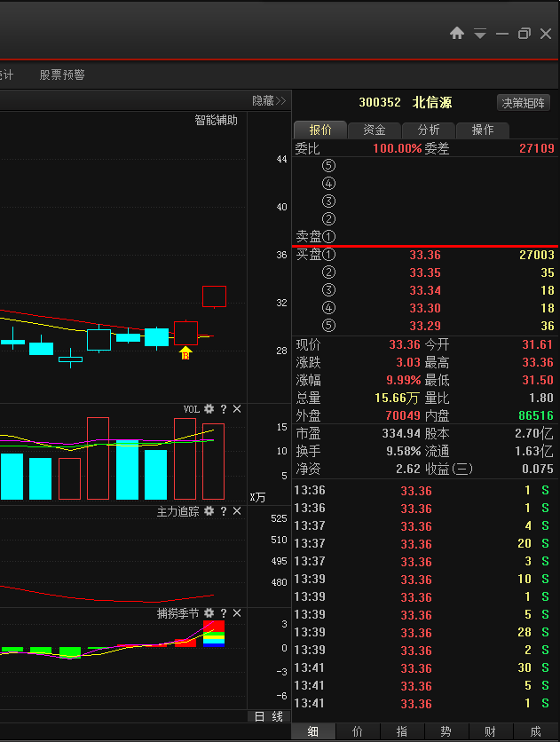The height and width of the screenshot is (742, 560).
Task: Click the home icon in title bar
Action: pyautogui.click(x=457, y=34)
